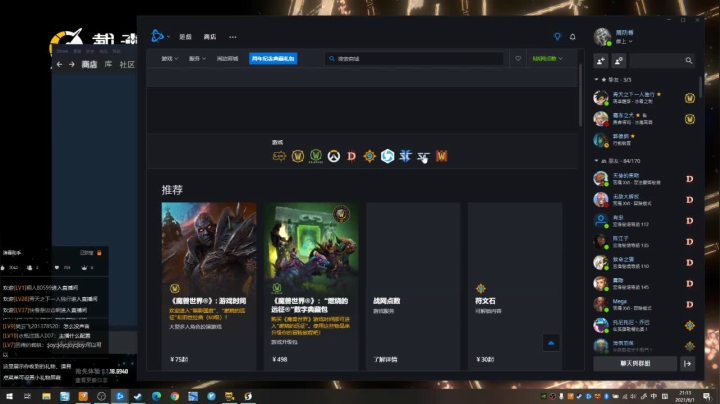Select the Hearthstone game icon
This screenshot has height=404, width=720.
[369, 157]
